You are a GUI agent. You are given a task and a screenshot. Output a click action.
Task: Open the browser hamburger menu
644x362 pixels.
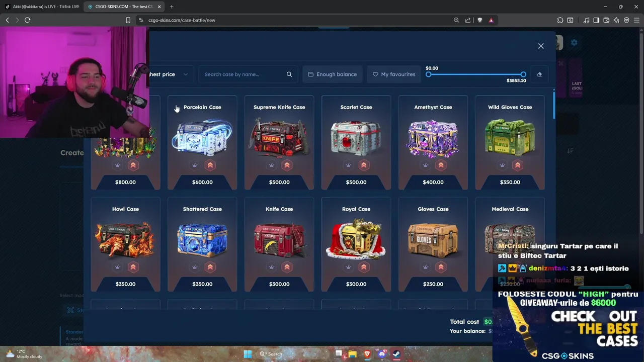click(x=636, y=20)
